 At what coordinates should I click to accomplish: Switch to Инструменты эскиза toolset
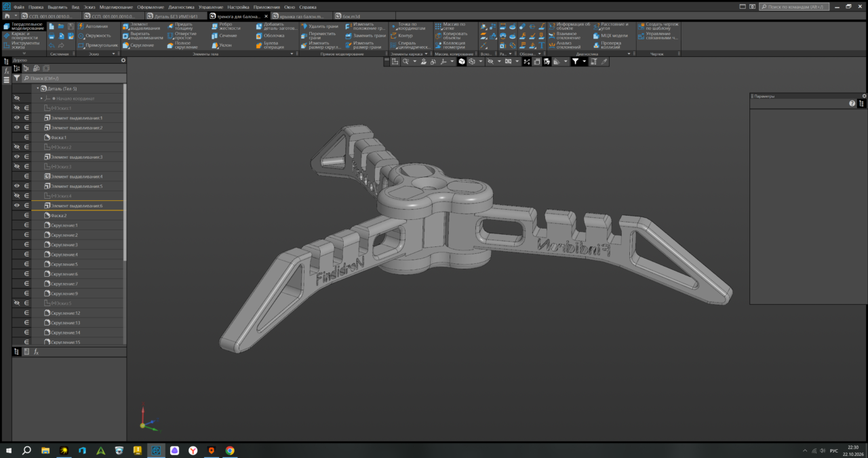click(24, 45)
